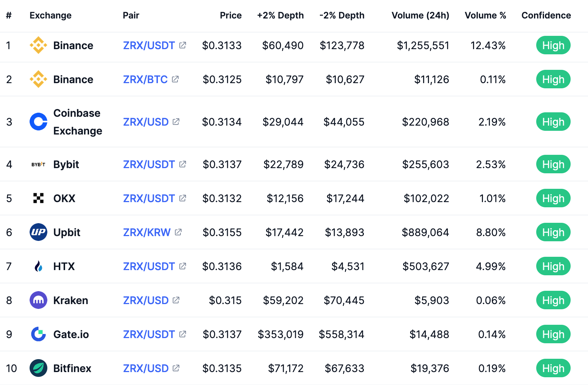Screen dimensions: 588x385
Task: Open Bybit ZRX/USDT pair link
Action: tap(149, 164)
